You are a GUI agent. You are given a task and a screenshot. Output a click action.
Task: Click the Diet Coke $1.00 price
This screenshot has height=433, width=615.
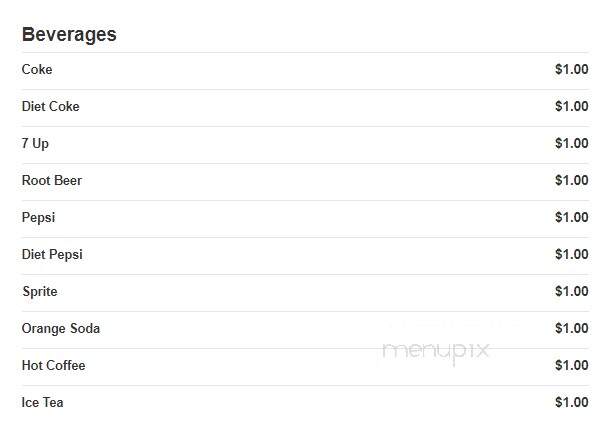click(x=571, y=106)
